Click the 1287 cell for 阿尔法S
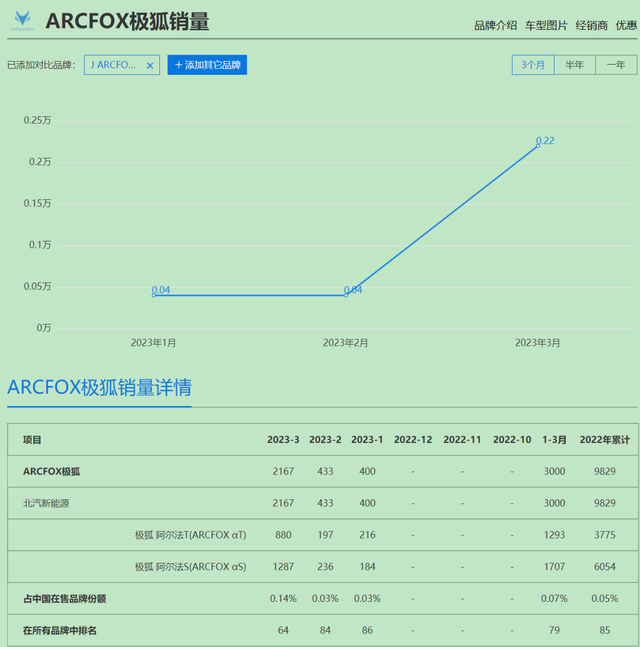 click(283, 567)
